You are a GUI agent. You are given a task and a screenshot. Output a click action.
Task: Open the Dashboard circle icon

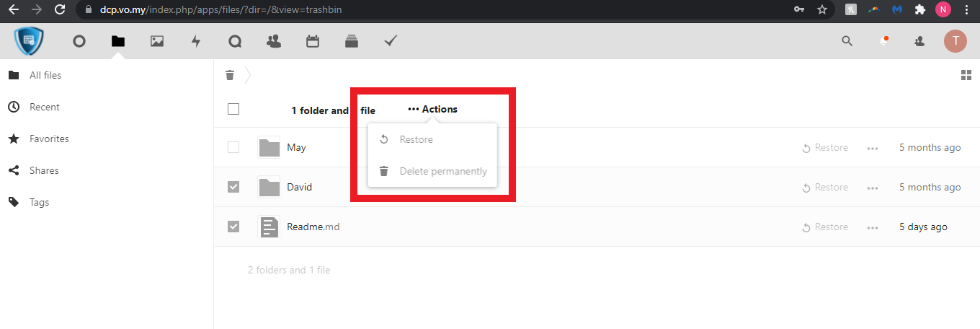79,42
